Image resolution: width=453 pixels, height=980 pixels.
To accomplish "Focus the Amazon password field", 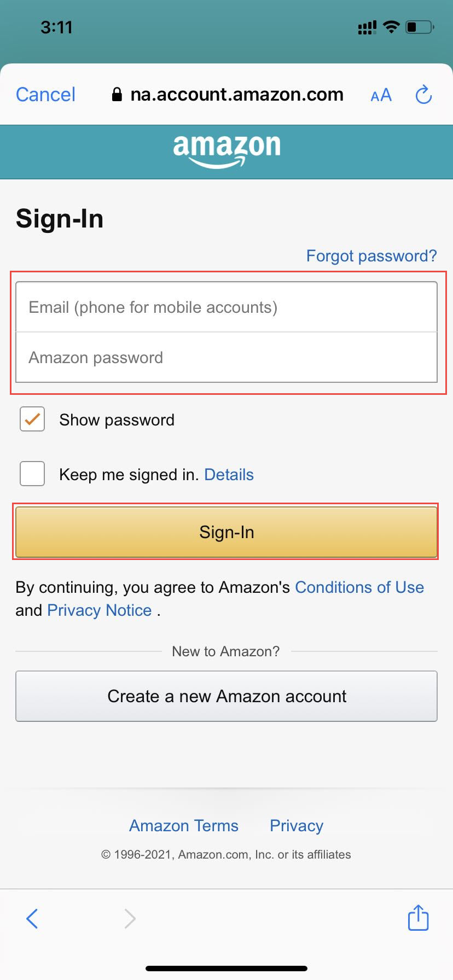I will click(226, 357).
